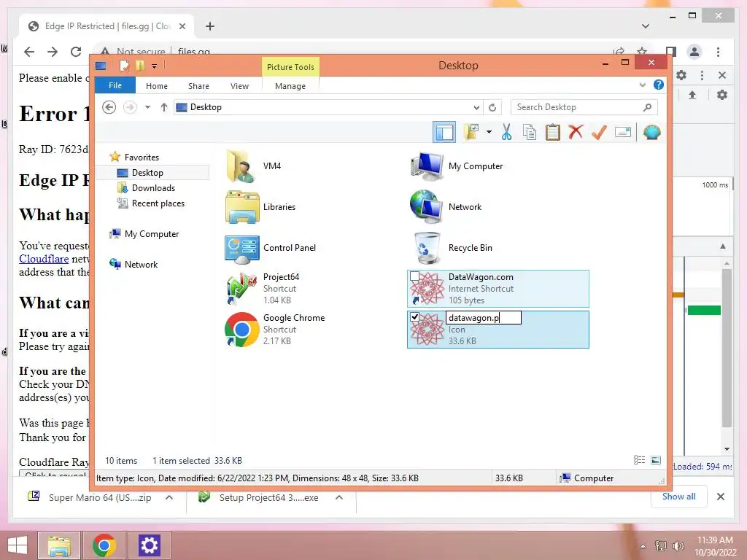
Task: Go back in Chrome browser
Action: [29, 52]
